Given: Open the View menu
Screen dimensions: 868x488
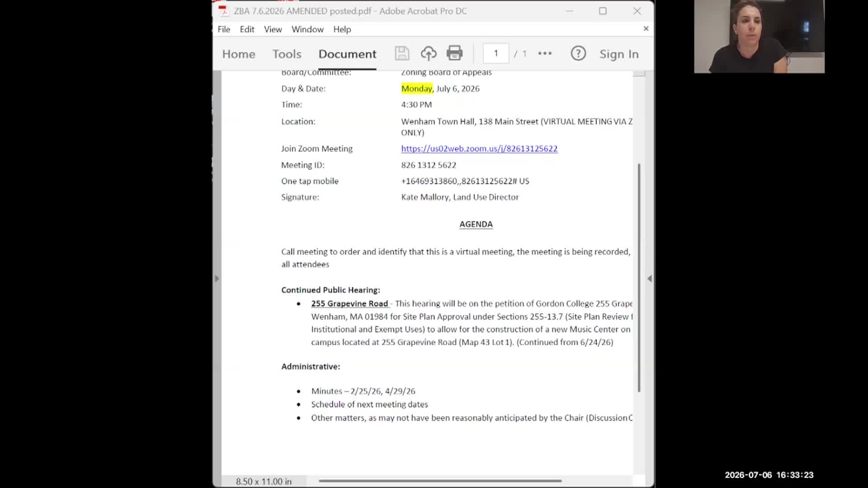Looking at the screenshot, I should click(273, 29).
